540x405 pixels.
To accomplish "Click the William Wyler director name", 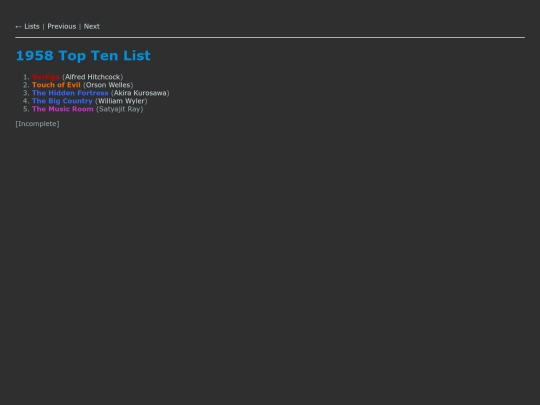I will (121, 101).
